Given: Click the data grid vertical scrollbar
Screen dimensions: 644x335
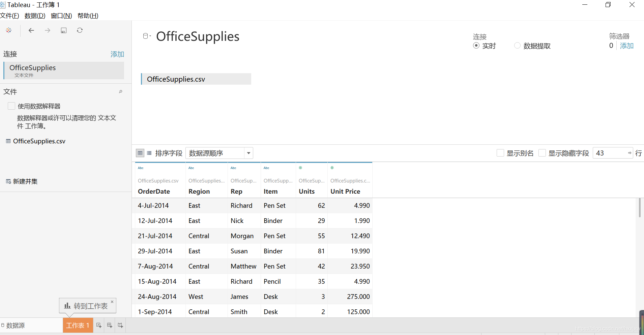Looking at the screenshot, I should [x=640, y=208].
